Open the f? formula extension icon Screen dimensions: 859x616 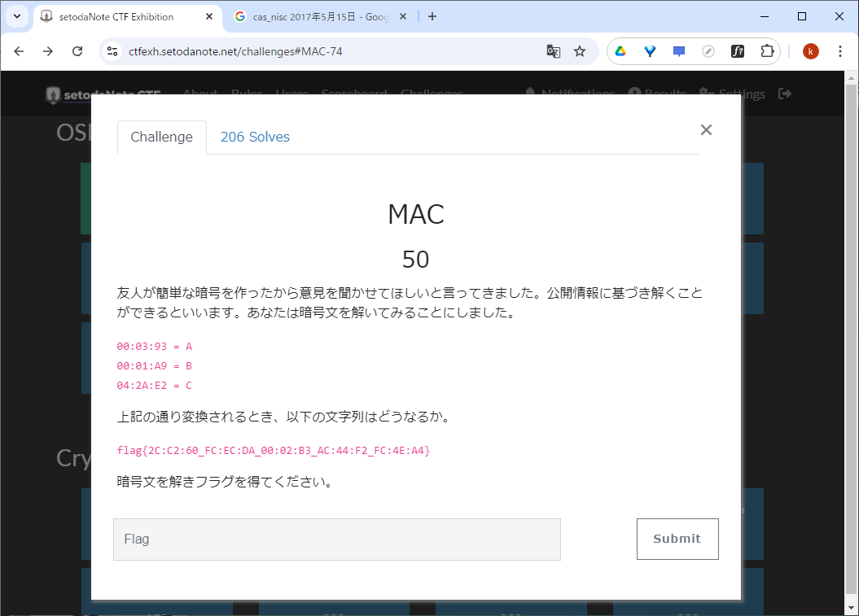[x=738, y=51]
